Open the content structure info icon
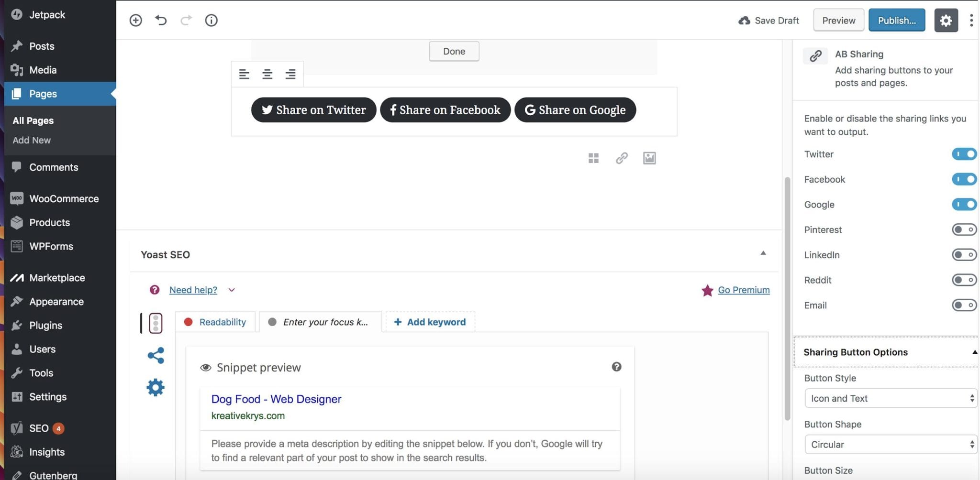Viewport: 980px width, 480px height. pyautogui.click(x=211, y=20)
